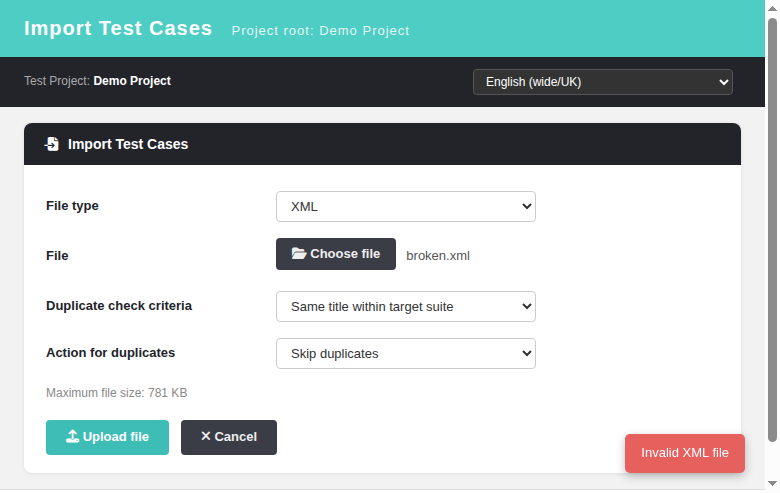Click the Choose file button
The image size is (780, 493).
pyautogui.click(x=336, y=254)
